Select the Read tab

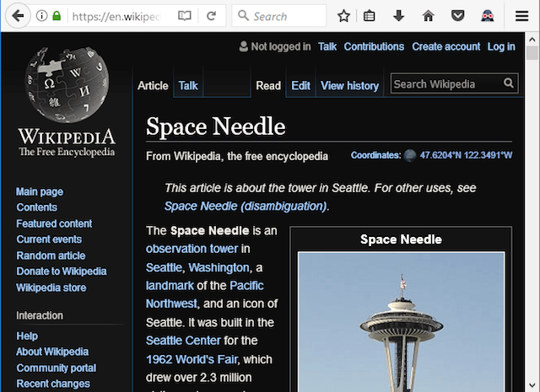(x=268, y=86)
